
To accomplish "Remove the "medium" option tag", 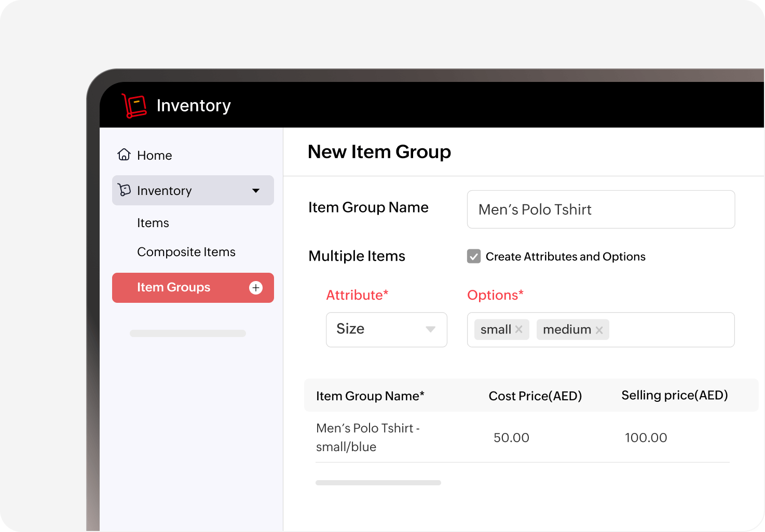I will coord(599,329).
